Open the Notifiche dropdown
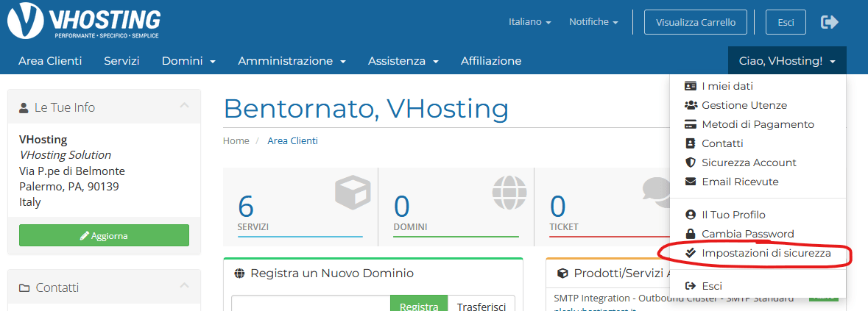 point(593,22)
